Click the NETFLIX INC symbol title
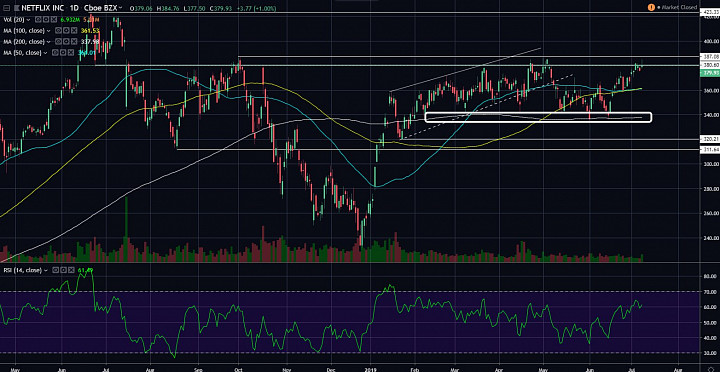Viewport: 720px width, 372px height. coord(43,8)
